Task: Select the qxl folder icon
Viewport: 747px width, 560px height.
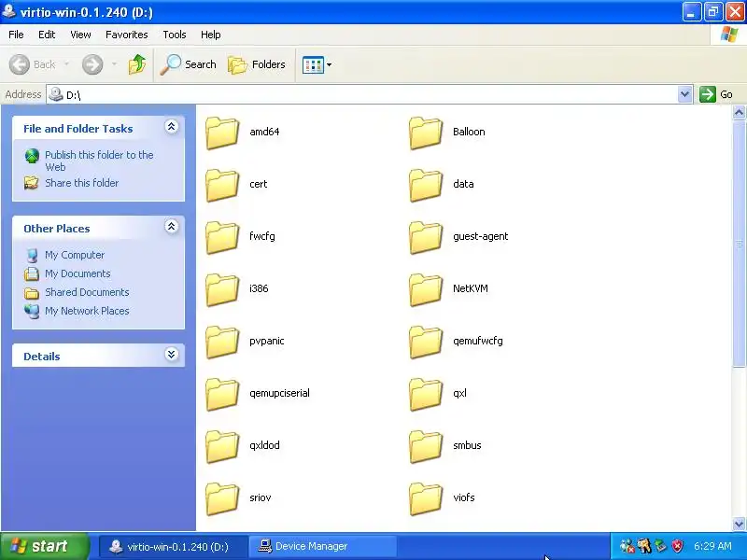Action: tap(426, 395)
